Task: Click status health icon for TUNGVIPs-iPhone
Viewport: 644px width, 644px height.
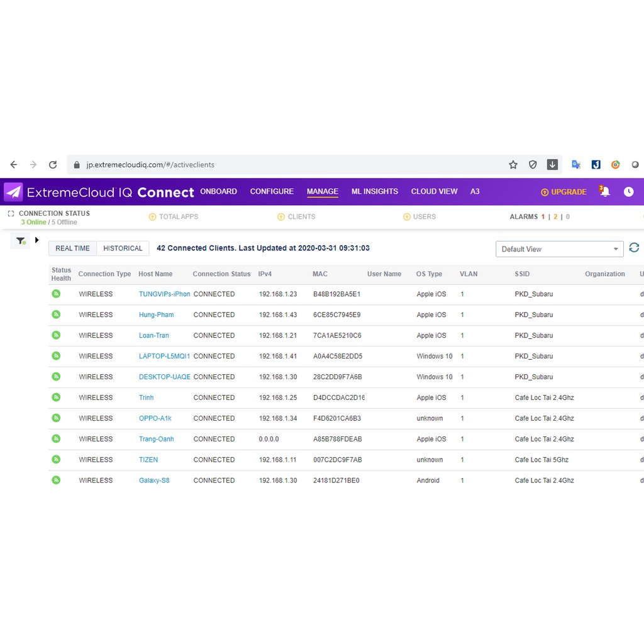Action: click(56, 294)
